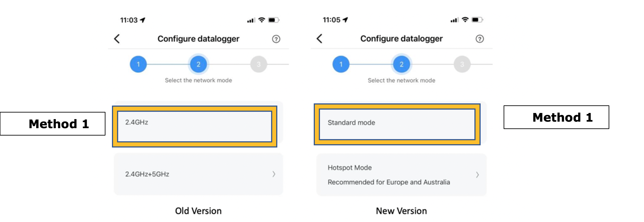Select Standard mode option
This screenshot has height=222, width=644.
tap(397, 124)
